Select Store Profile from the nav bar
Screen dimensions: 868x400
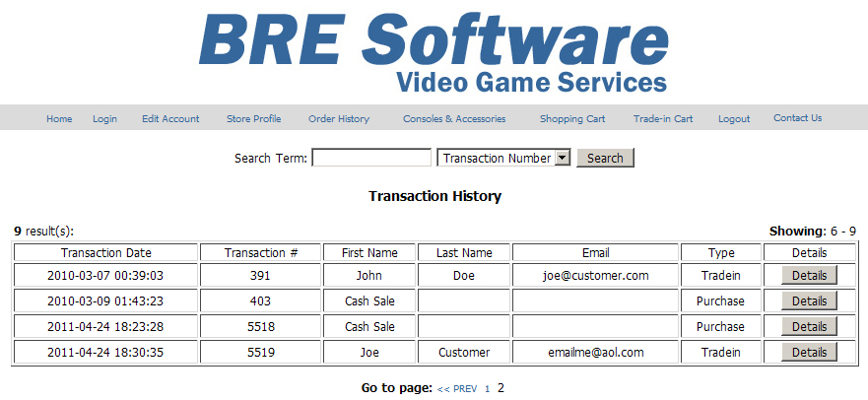pyautogui.click(x=253, y=119)
